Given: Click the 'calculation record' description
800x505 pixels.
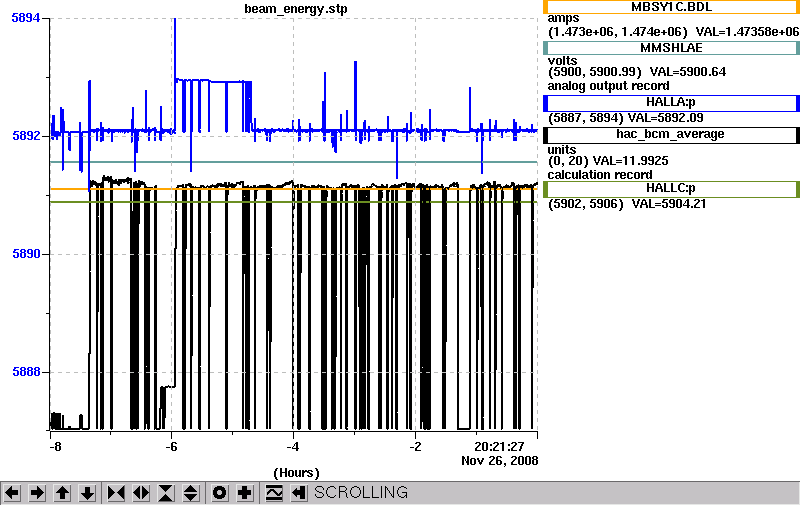Looking at the screenshot, I should click(599, 175).
